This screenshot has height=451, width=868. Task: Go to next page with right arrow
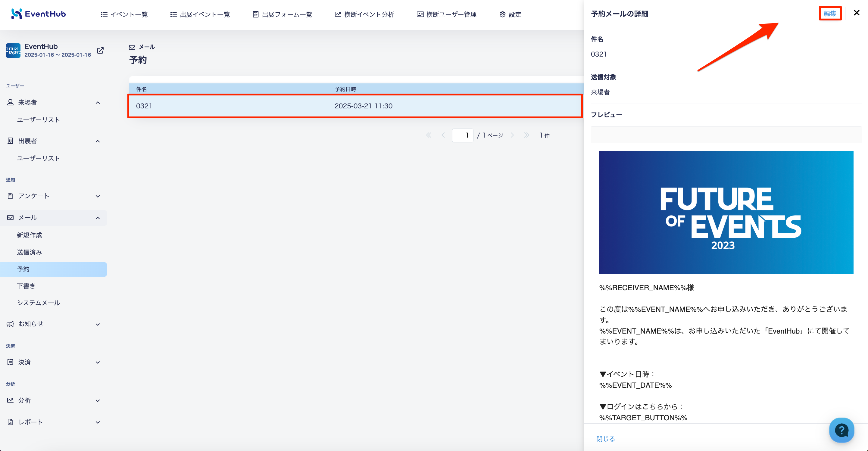[512, 135]
